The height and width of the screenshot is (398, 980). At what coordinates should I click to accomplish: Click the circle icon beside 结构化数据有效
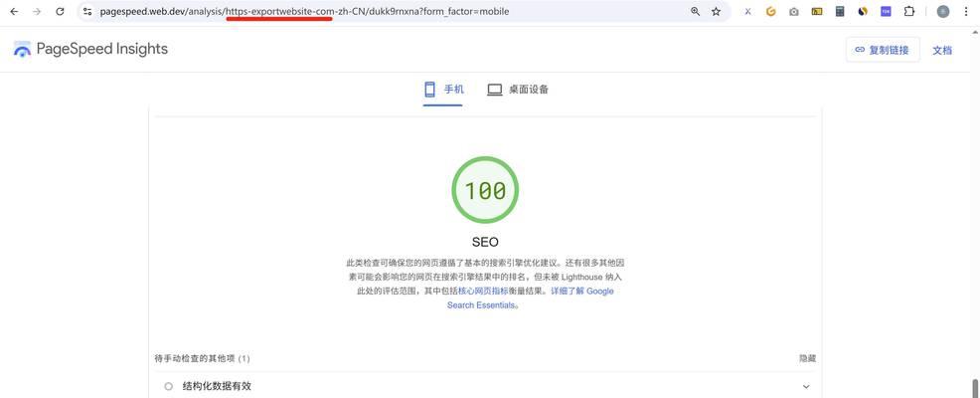168,386
